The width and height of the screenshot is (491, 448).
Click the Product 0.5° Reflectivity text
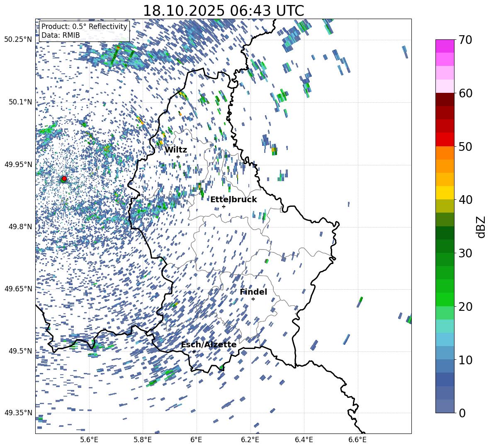point(84,27)
